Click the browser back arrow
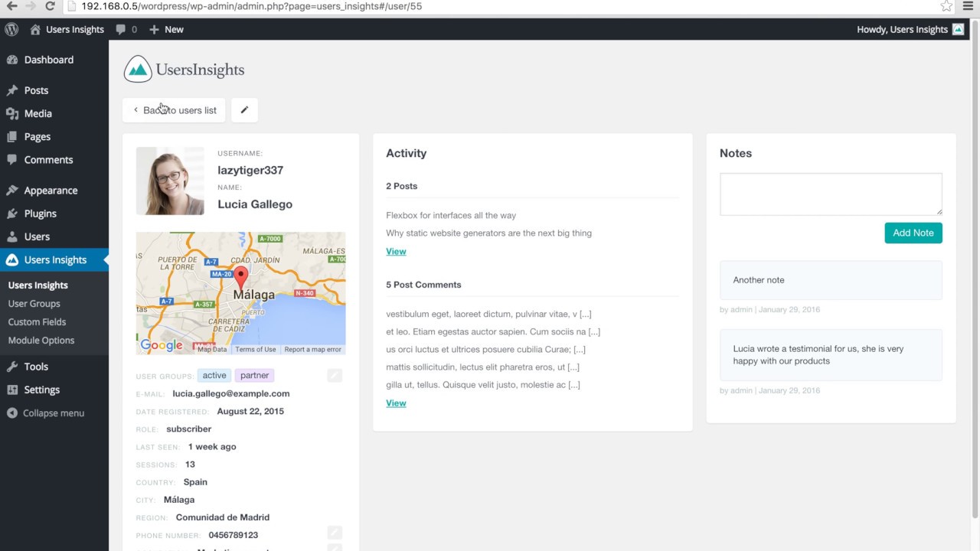 [11, 6]
